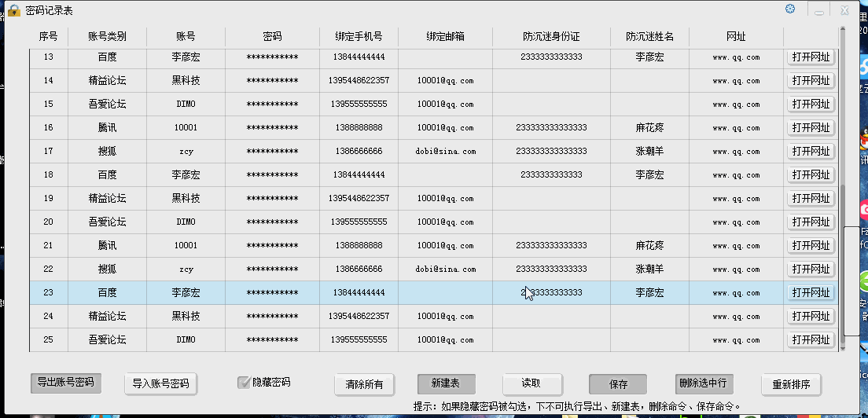Open website for row 19
Viewport: 868px width, 418px height.
(x=811, y=199)
